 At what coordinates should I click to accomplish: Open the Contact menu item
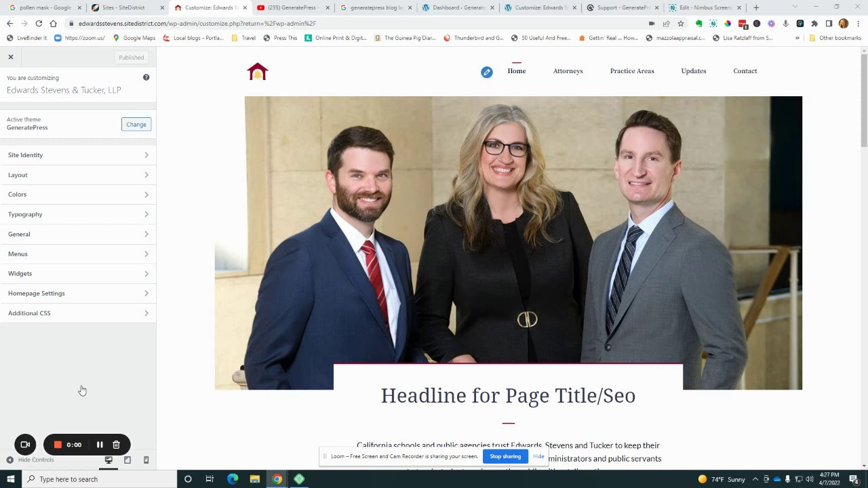click(745, 70)
